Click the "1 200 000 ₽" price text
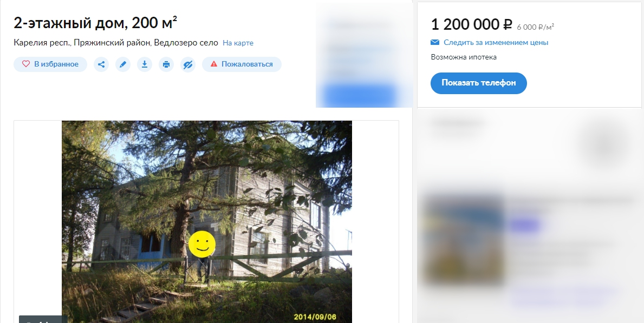Screen dimensions: 644x323 (471, 25)
